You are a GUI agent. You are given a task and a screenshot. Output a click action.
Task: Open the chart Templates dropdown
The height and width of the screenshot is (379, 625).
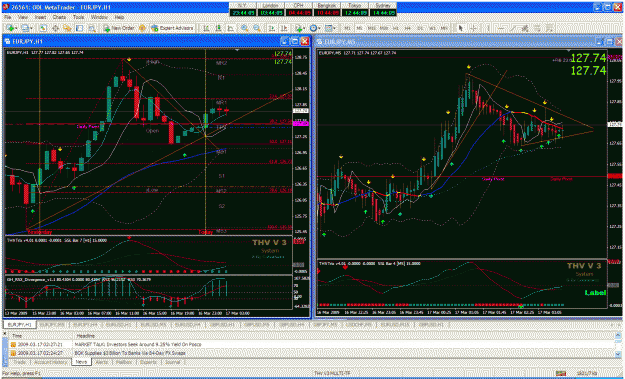click(330, 28)
